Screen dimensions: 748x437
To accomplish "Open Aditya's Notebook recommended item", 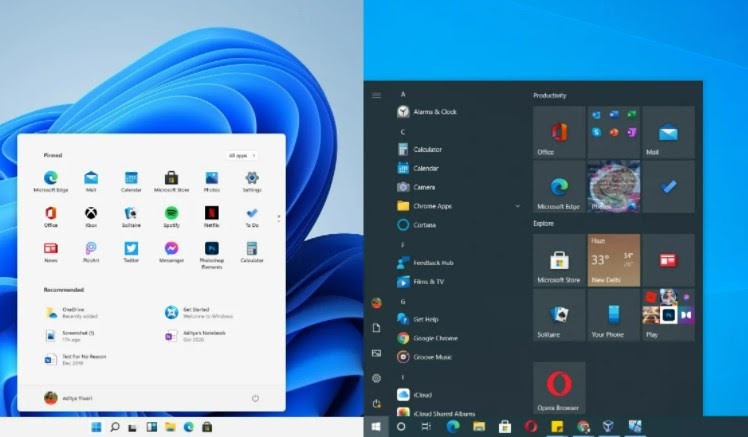I will 195,336.
